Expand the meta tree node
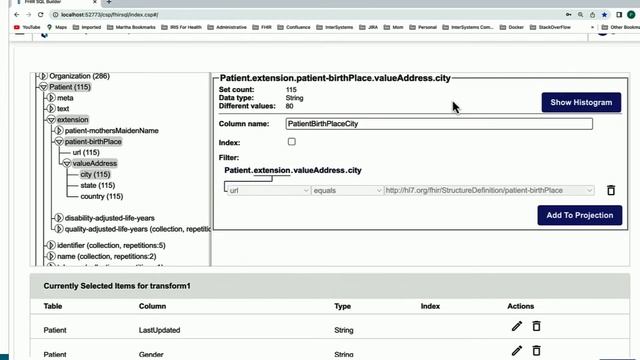Image resolution: width=640 pixels, height=360 pixels. (51, 98)
